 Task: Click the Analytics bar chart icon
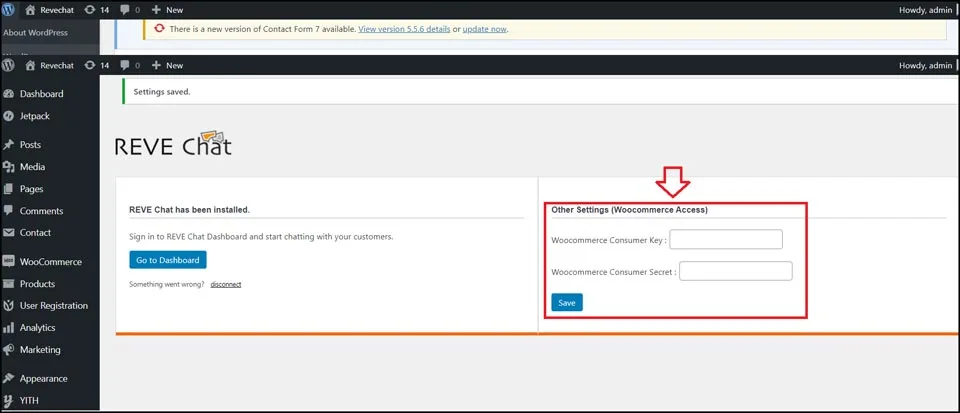click(x=9, y=328)
